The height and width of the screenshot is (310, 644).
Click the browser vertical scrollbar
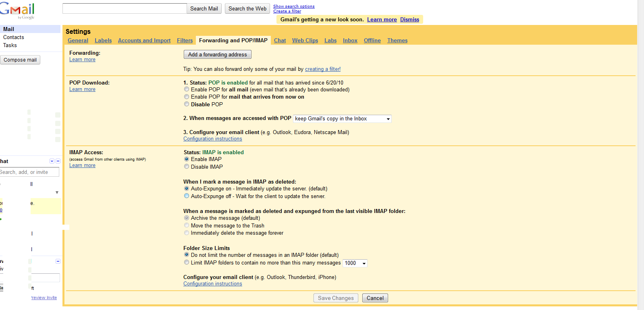pos(641,155)
